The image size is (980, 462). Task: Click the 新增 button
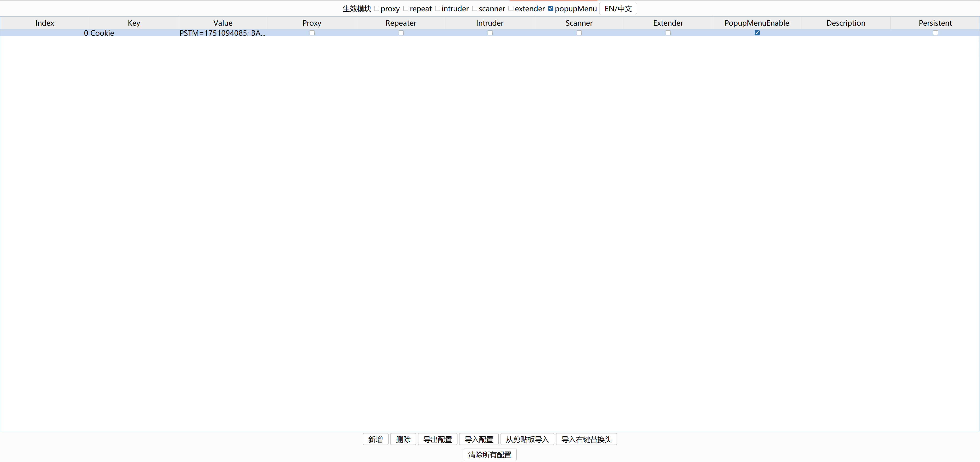(x=375, y=439)
